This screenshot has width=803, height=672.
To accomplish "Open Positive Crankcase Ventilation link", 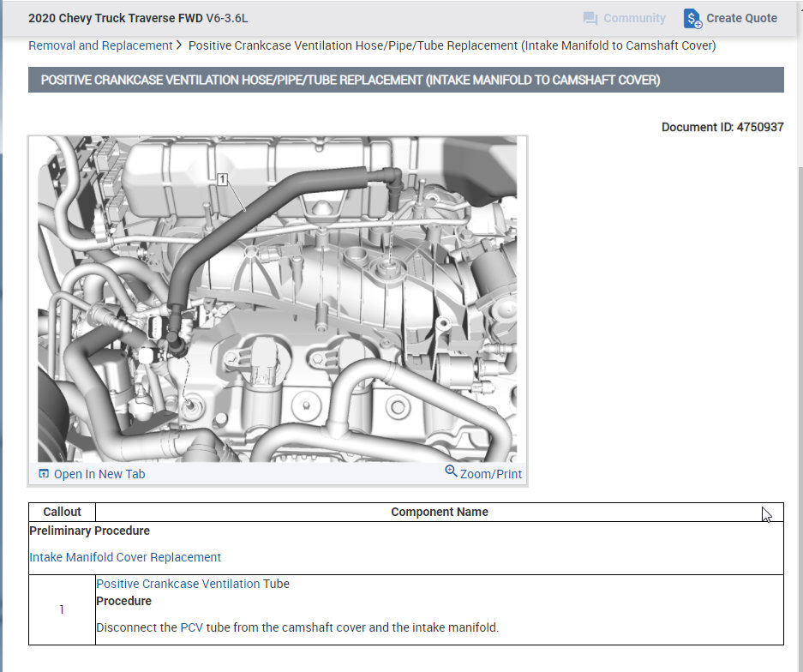I will click(x=178, y=584).
